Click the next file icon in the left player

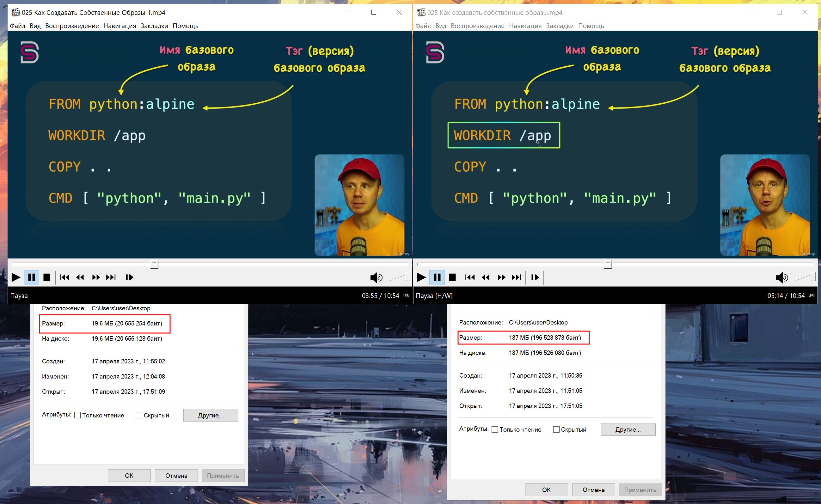[x=111, y=277]
